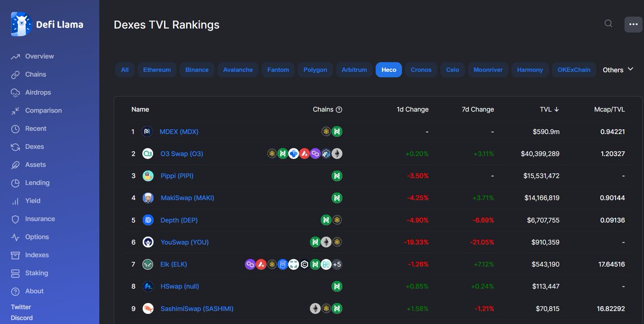Select the OKExChain chain filter
Viewport: 644px width, 324px height.
point(574,70)
